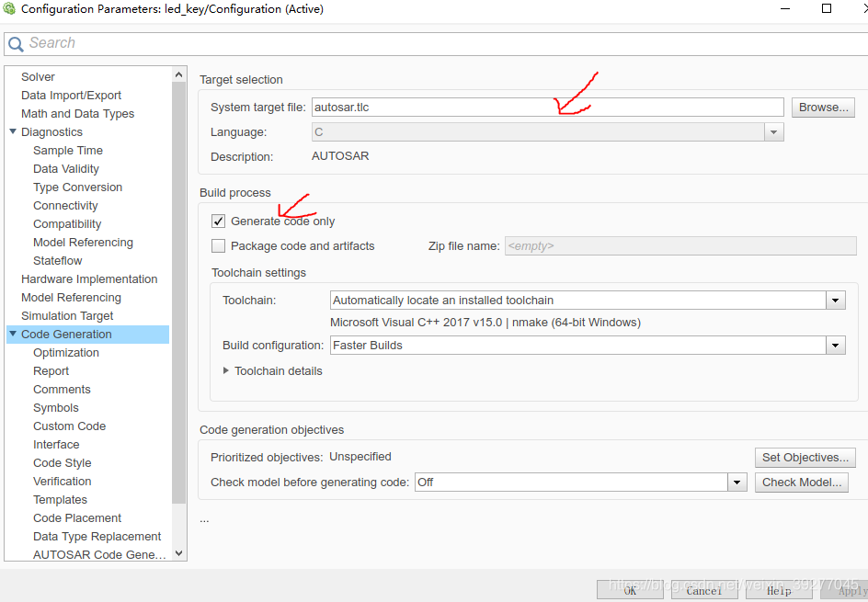Viewport: 868px width, 602px height.
Task: Open Stateflow diagnostics
Action: [x=58, y=260]
